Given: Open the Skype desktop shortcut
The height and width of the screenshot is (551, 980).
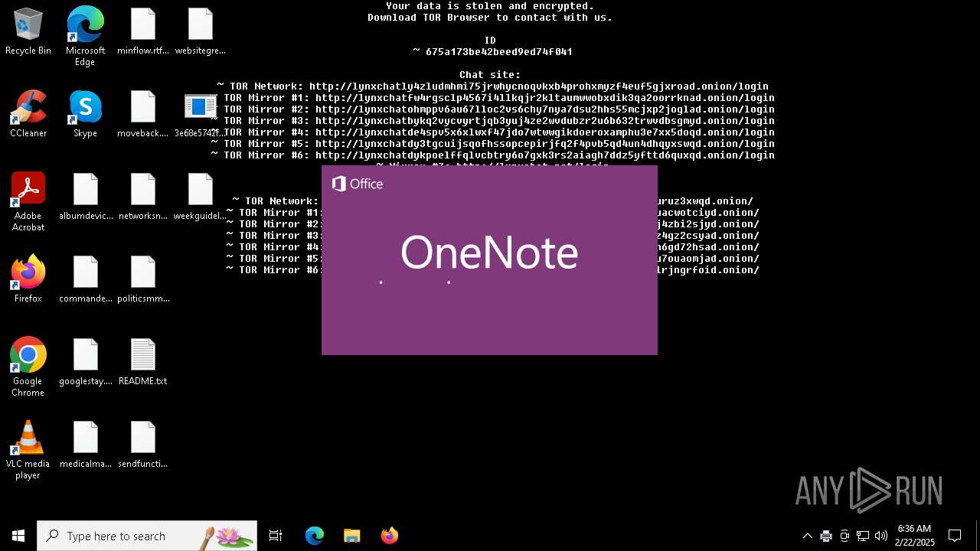Looking at the screenshot, I should tap(85, 114).
